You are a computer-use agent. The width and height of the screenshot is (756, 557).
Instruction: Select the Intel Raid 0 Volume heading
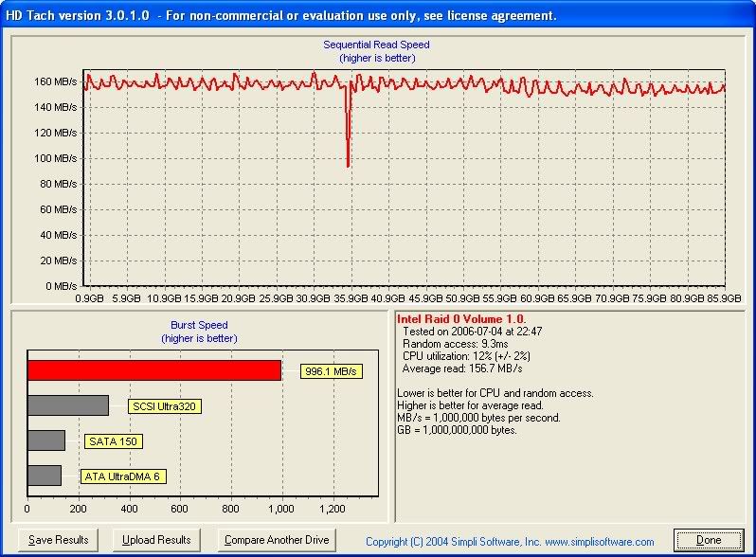(x=461, y=319)
